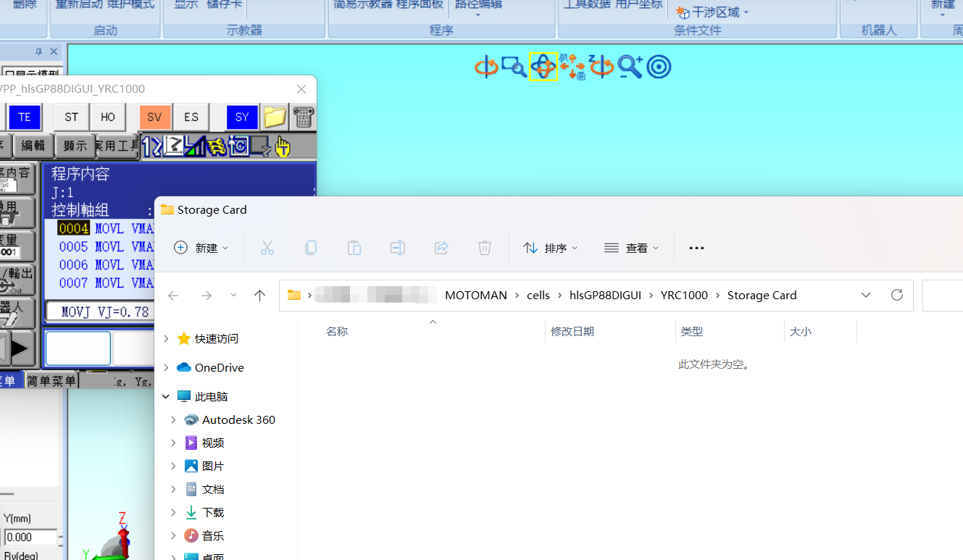Activate the zoom window view tool
Image resolution: width=963 pixels, height=560 pixels.
(x=514, y=67)
